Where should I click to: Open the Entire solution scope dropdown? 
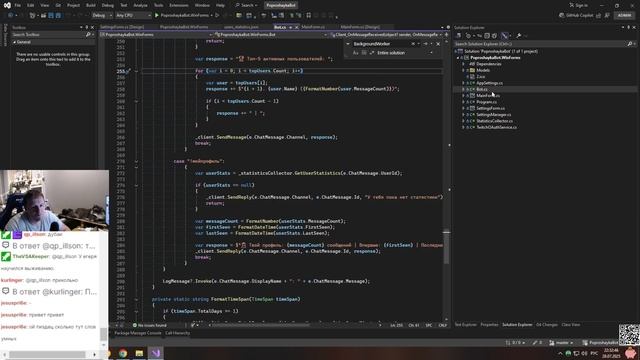click(405, 53)
